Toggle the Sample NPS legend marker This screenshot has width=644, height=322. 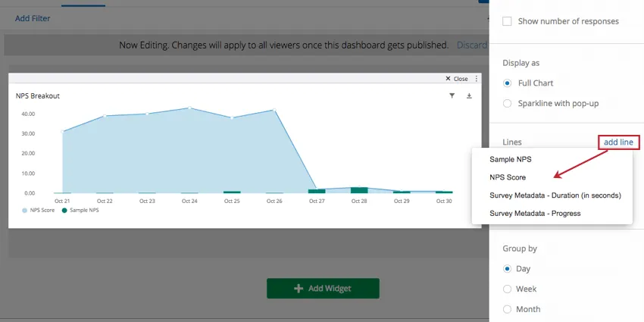click(64, 211)
